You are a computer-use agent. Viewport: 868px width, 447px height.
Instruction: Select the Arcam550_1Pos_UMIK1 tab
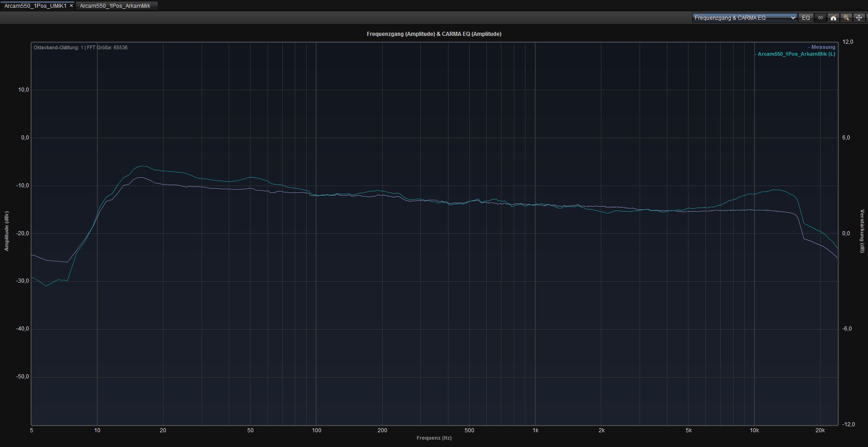[35, 6]
